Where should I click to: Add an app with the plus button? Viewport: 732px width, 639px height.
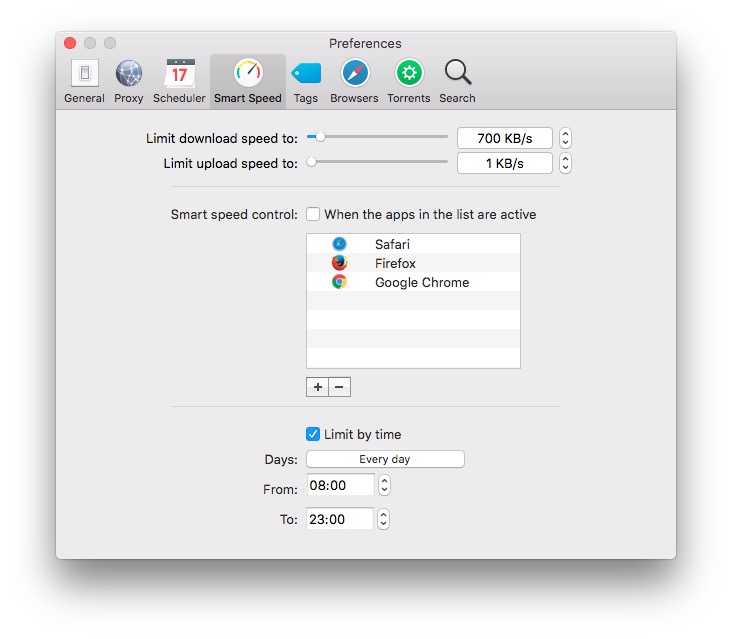(317, 387)
